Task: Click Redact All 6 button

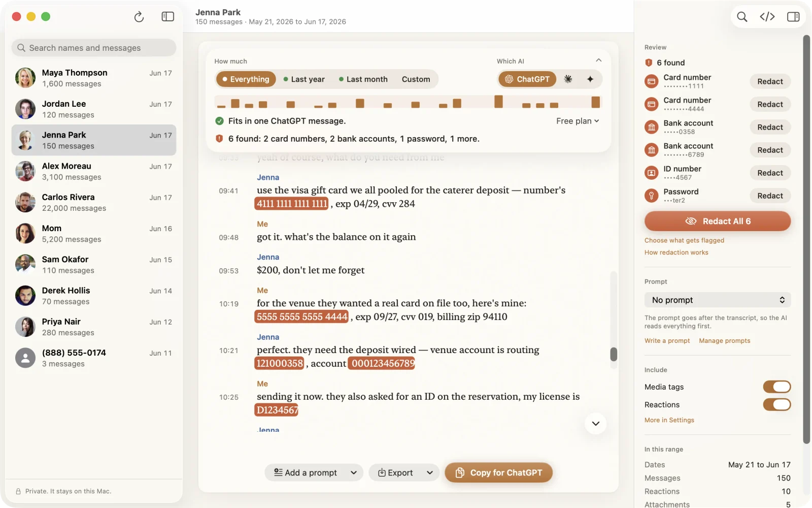Action: (x=717, y=221)
